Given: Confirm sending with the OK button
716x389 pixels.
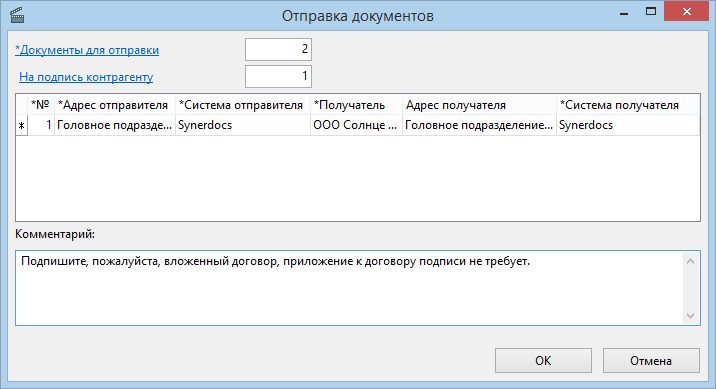Looking at the screenshot, I should (x=543, y=361).
